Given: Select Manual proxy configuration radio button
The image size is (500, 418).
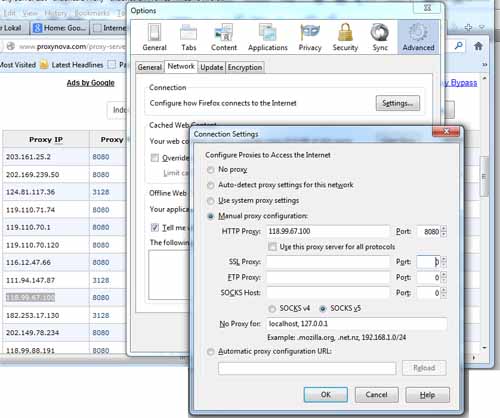Looking at the screenshot, I should pos(210,216).
